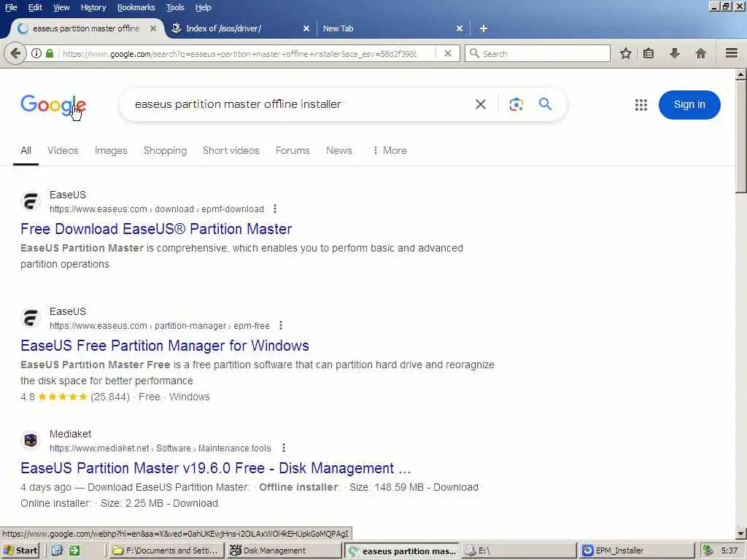Search by image with camera icon
The height and width of the screenshot is (560, 747).
516,104
